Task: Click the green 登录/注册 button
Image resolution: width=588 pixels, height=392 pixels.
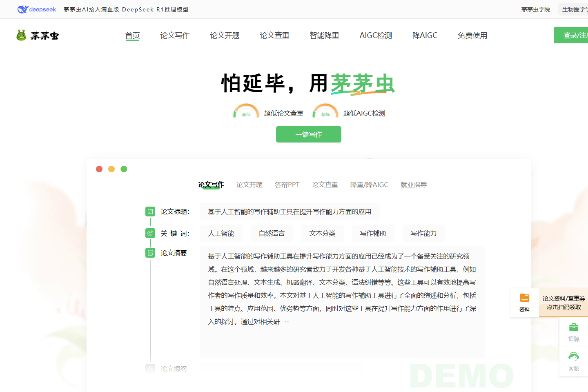Action: click(571, 35)
